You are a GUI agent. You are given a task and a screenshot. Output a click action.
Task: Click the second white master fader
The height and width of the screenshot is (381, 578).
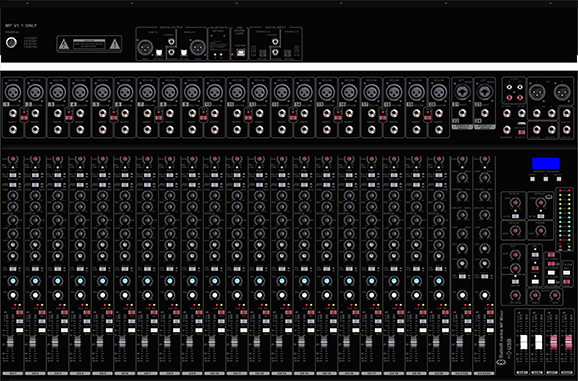[x=539, y=342]
